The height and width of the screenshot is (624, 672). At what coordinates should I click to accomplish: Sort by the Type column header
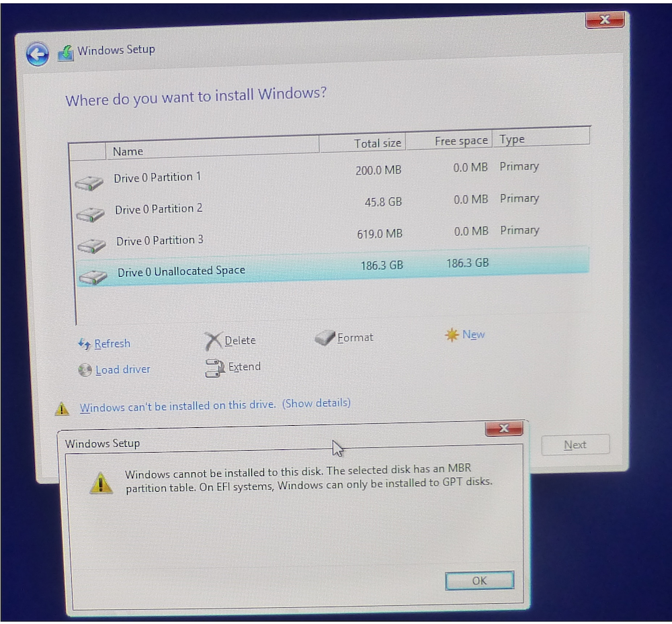click(x=541, y=138)
